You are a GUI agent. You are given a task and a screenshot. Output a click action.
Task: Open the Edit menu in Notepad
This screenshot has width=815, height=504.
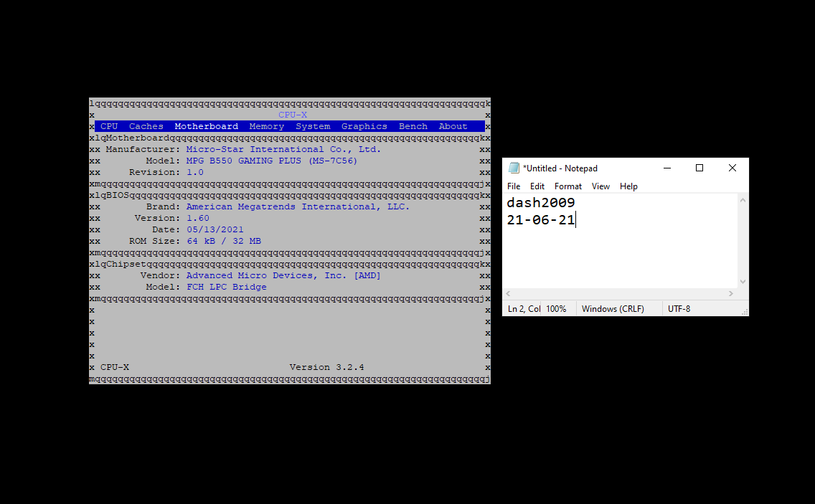(x=537, y=186)
